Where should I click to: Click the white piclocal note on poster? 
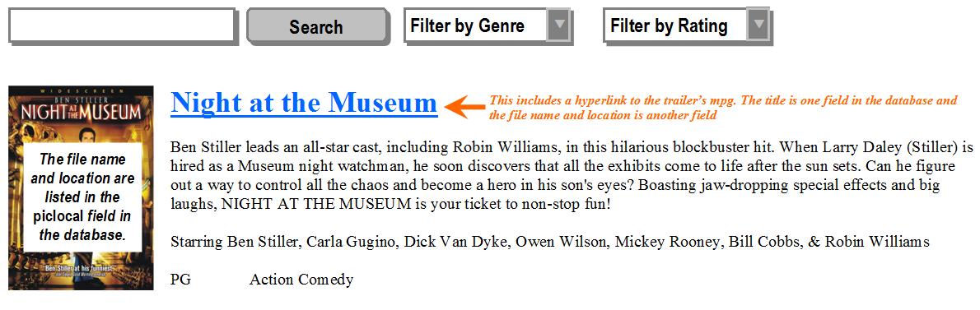pos(82,197)
